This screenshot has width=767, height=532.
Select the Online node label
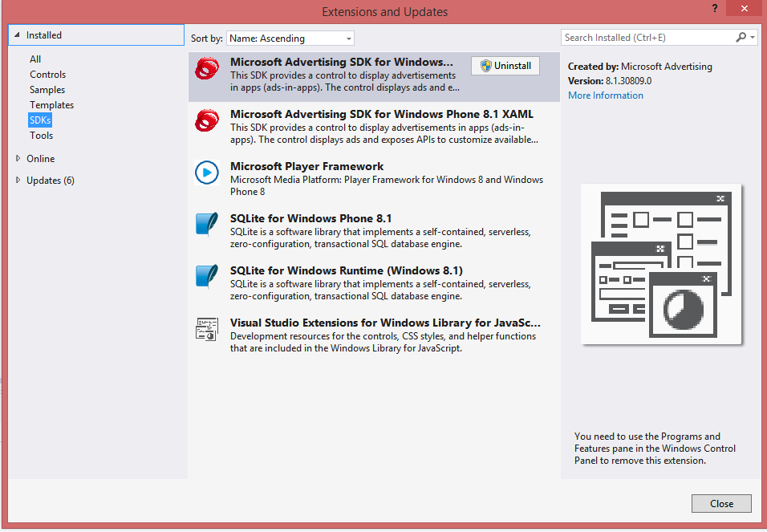[41, 159]
